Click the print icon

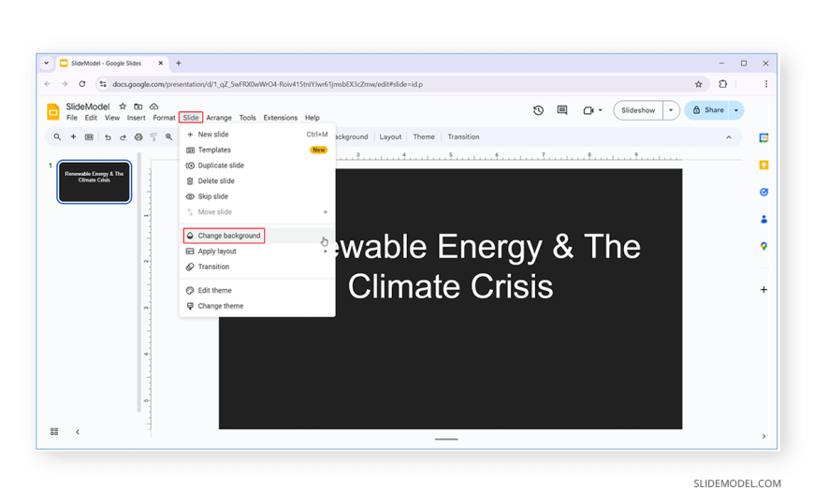coord(138,137)
